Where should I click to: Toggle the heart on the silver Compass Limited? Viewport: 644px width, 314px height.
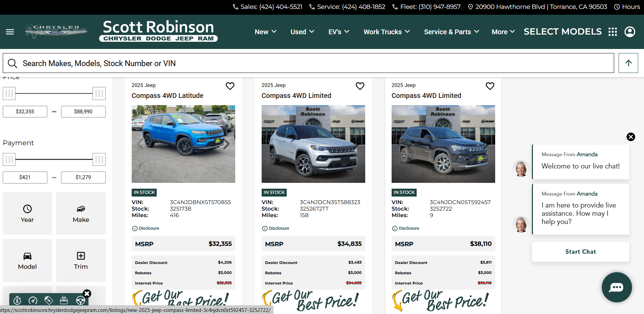(360, 86)
